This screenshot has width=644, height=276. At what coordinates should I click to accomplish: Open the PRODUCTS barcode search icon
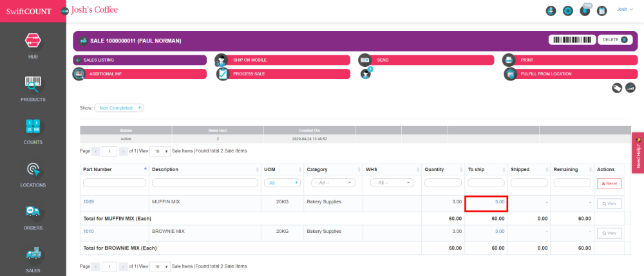[33, 84]
